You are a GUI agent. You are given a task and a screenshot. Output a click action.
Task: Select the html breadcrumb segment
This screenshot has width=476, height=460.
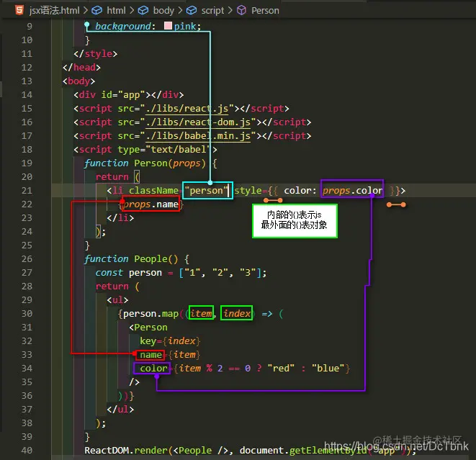(116, 10)
